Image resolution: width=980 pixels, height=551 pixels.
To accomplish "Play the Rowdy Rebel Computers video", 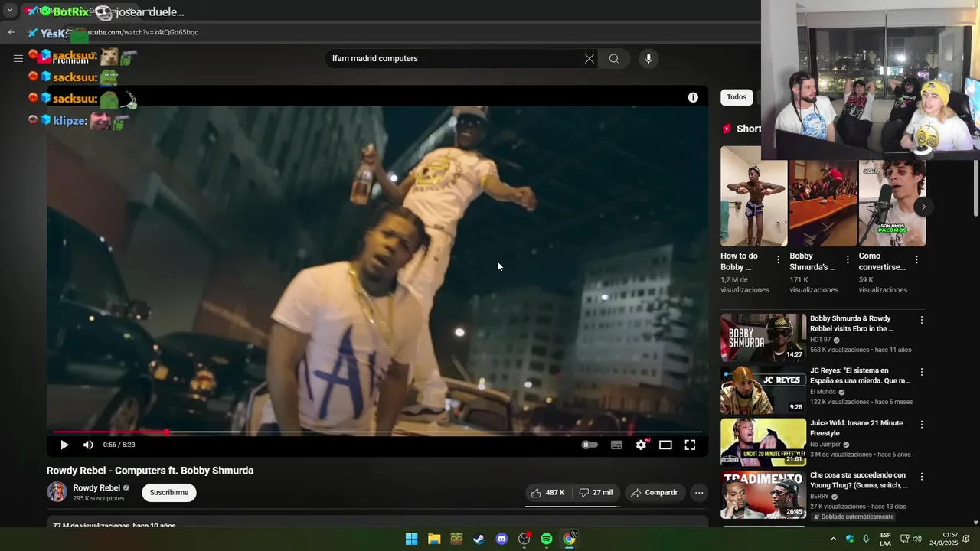I will point(64,445).
